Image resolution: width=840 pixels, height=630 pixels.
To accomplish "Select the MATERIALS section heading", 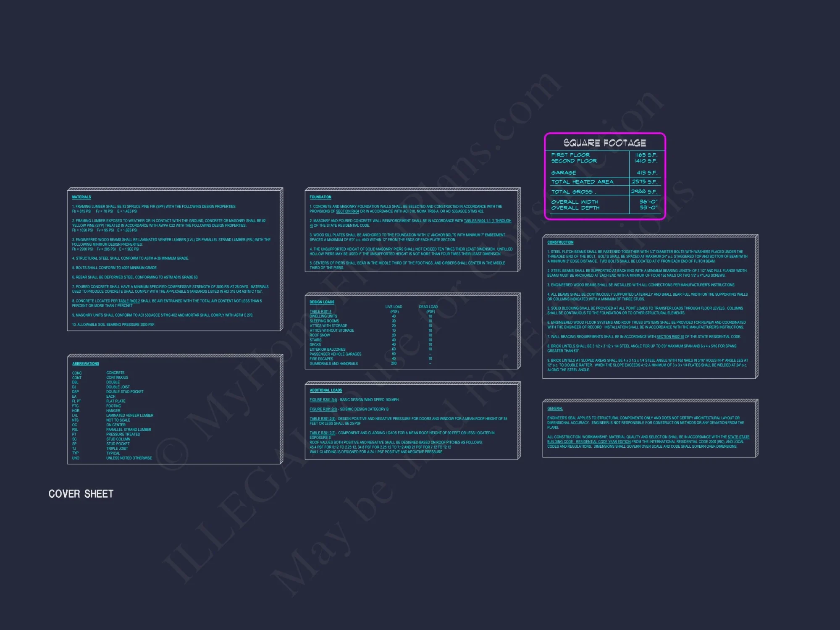I will [x=81, y=197].
